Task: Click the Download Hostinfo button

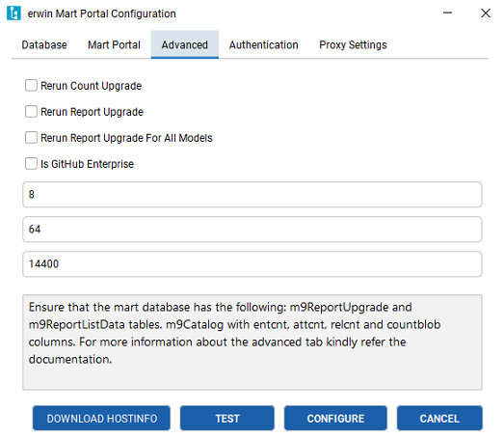Action: (101, 418)
